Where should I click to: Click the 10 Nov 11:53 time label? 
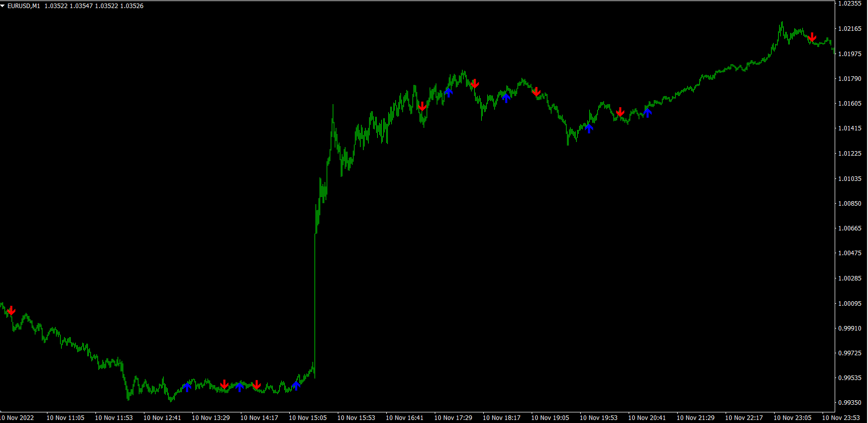pos(114,418)
